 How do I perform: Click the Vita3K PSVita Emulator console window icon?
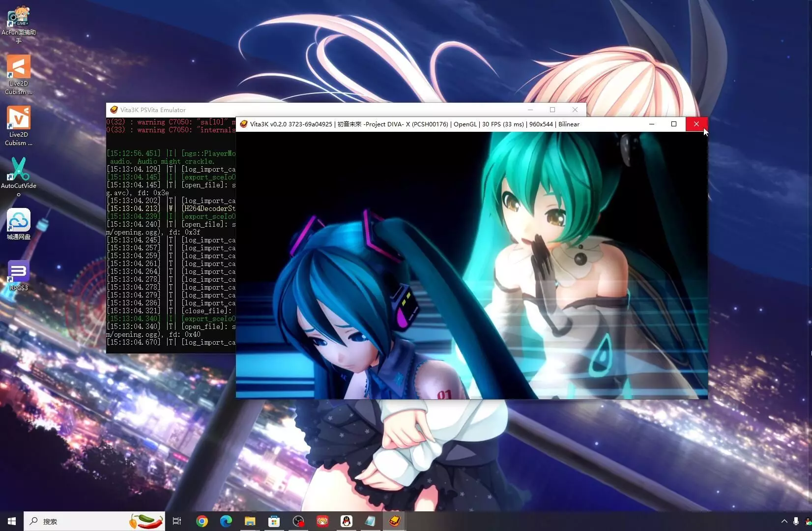(x=114, y=110)
